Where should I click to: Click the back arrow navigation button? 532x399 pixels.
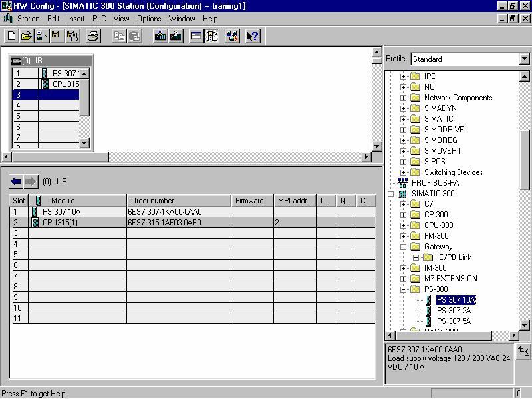[x=16, y=182]
